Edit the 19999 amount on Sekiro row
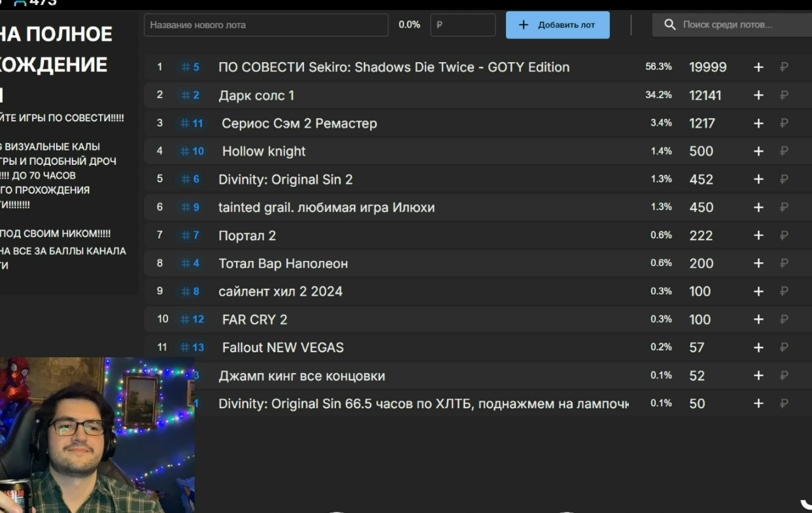The width and height of the screenshot is (812, 513). click(707, 67)
